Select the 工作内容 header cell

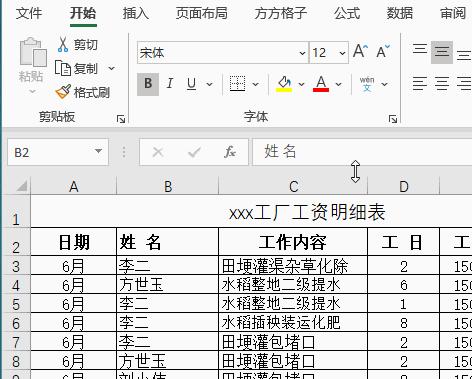tap(293, 242)
